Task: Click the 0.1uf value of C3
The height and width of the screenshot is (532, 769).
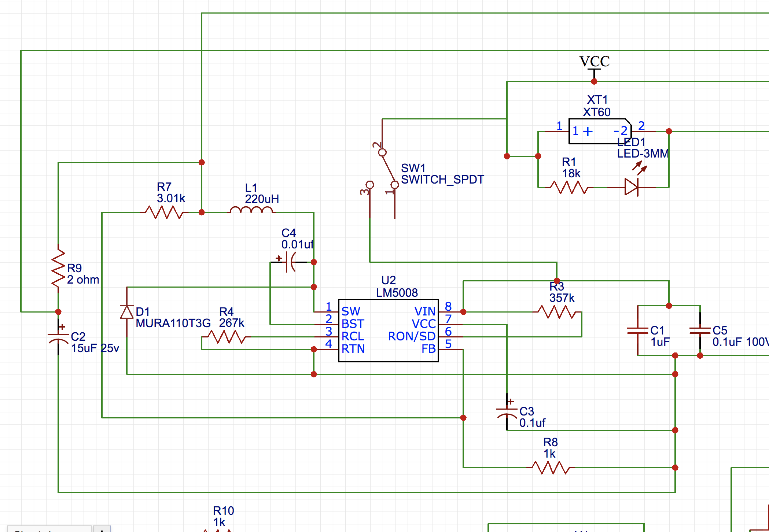Action: [x=533, y=423]
